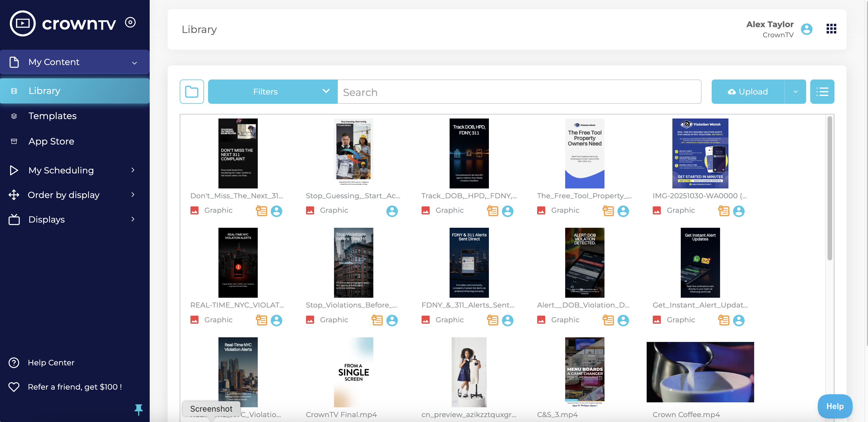Screen dimensions: 868x422
Task: Click the heart icon beside Refer a friend
Action: [14, 387]
